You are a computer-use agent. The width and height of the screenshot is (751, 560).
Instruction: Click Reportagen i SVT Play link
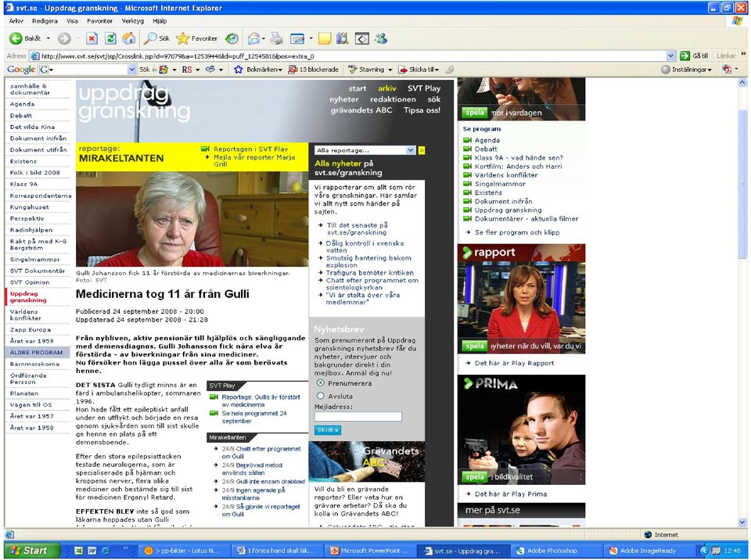pyautogui.click(x=250, y=149)
